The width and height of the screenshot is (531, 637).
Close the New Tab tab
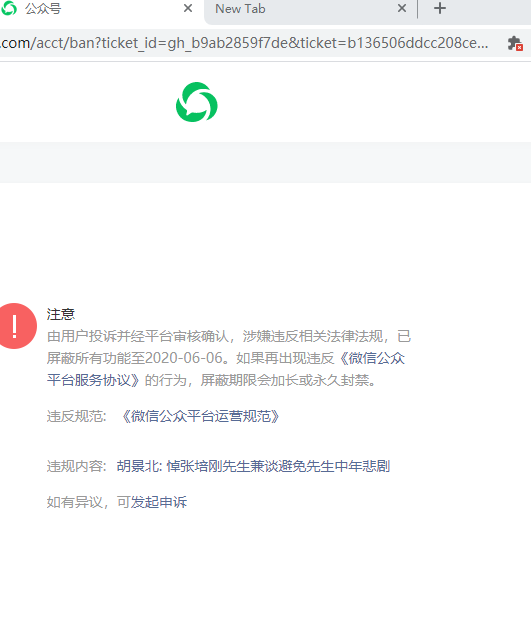(x=402, y=8)
